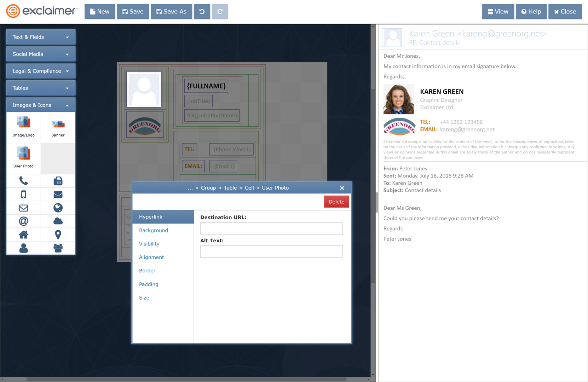Follow the Group breadcrumb link

pos(208,188)
